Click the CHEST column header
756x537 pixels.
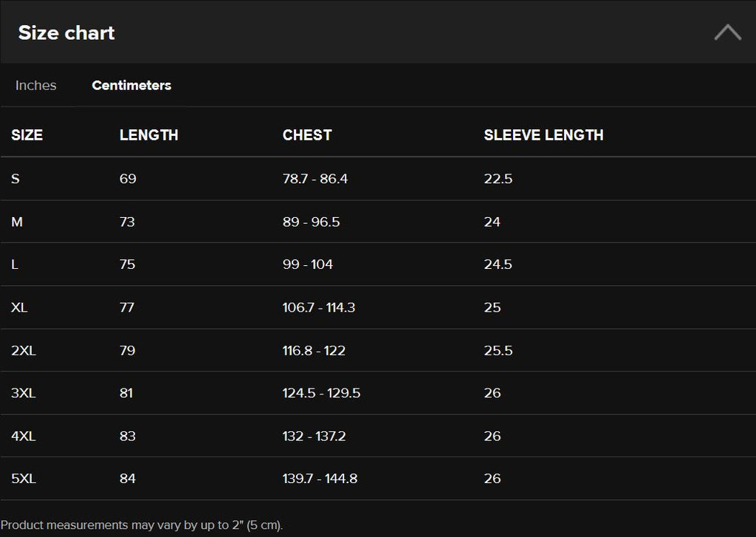307,135
